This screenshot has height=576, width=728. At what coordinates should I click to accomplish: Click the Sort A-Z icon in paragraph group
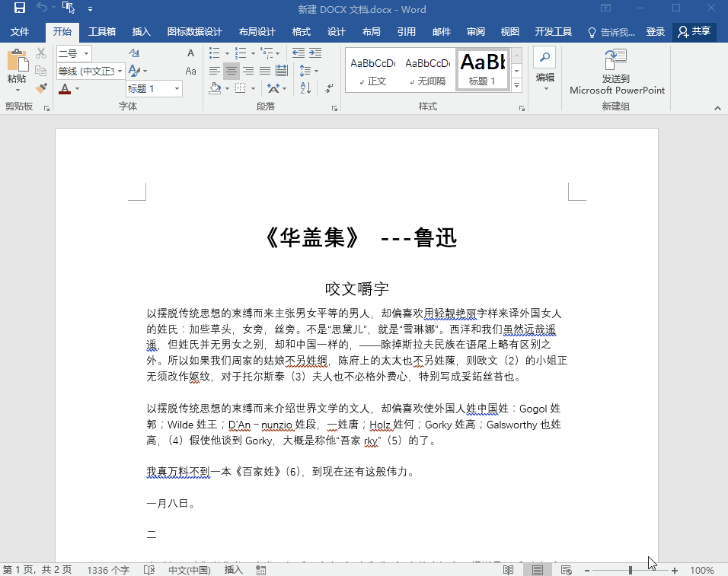point(304,88)
